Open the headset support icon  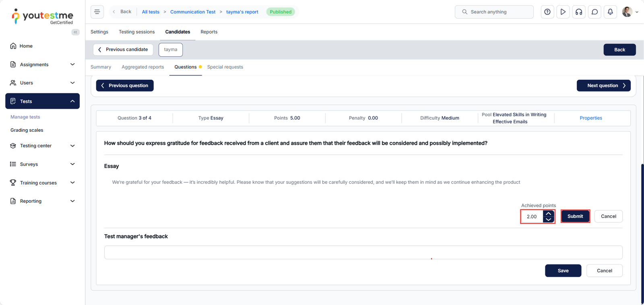pos(579,12)
